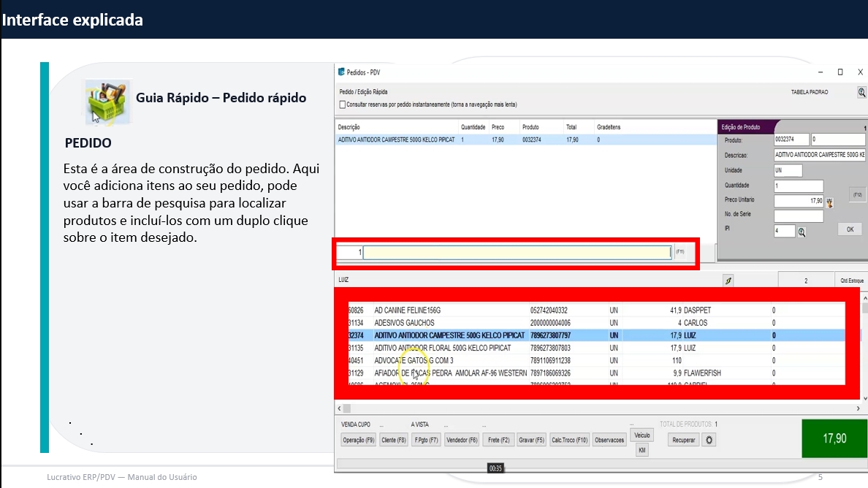Click the magnifier icon beside TABELA PADRAO
The height and width of the screenshot is (488, 868).
point(861,93)
